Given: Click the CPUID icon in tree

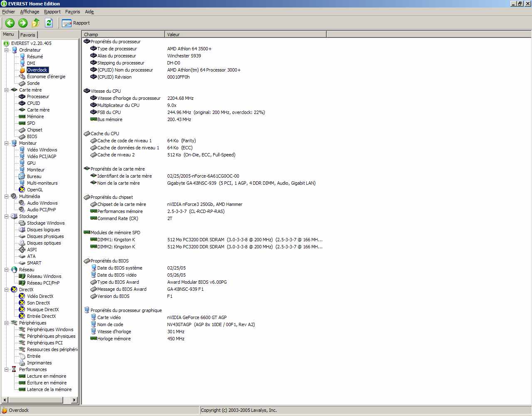Looking at the screenshot, I should click(x=22, y=103).
